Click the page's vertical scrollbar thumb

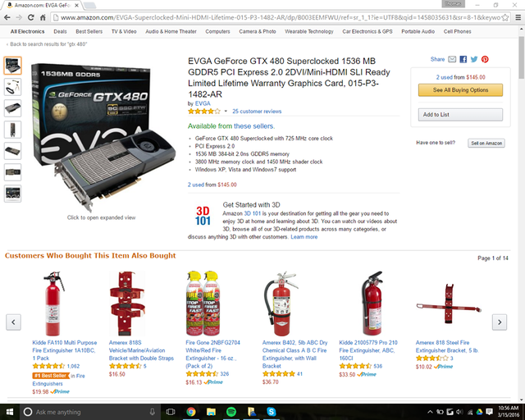[522, 57]
